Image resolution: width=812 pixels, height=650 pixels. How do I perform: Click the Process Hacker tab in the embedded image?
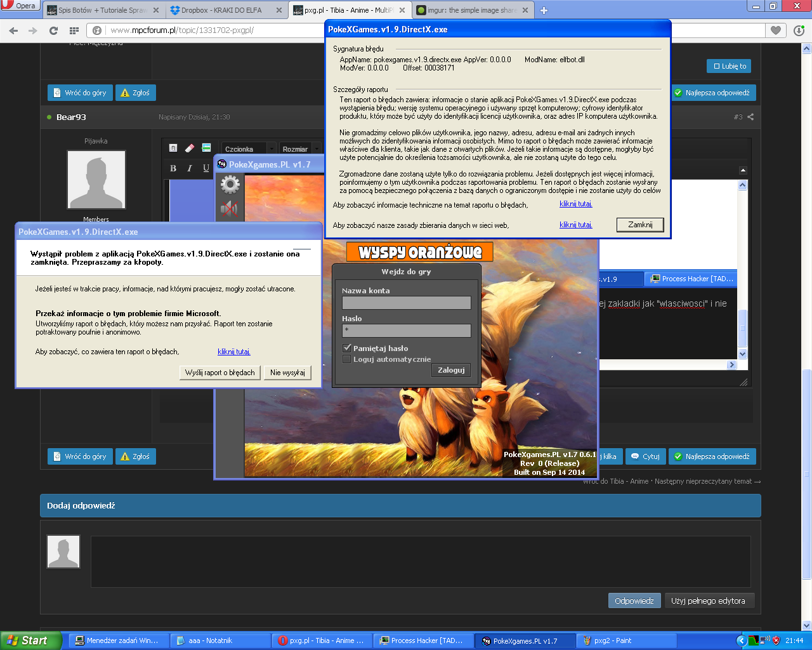pyautogui.click(x=691, y=279)
